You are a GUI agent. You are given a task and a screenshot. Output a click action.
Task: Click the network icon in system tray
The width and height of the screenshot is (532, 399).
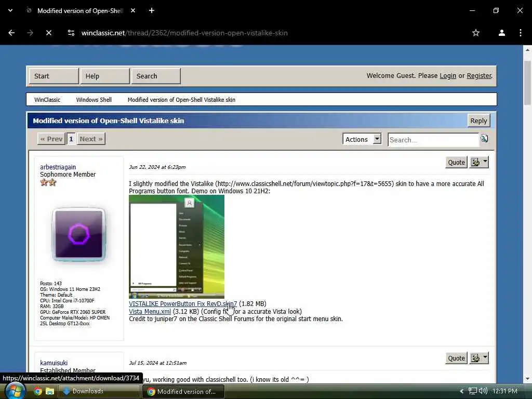click(x=473, y=391)
